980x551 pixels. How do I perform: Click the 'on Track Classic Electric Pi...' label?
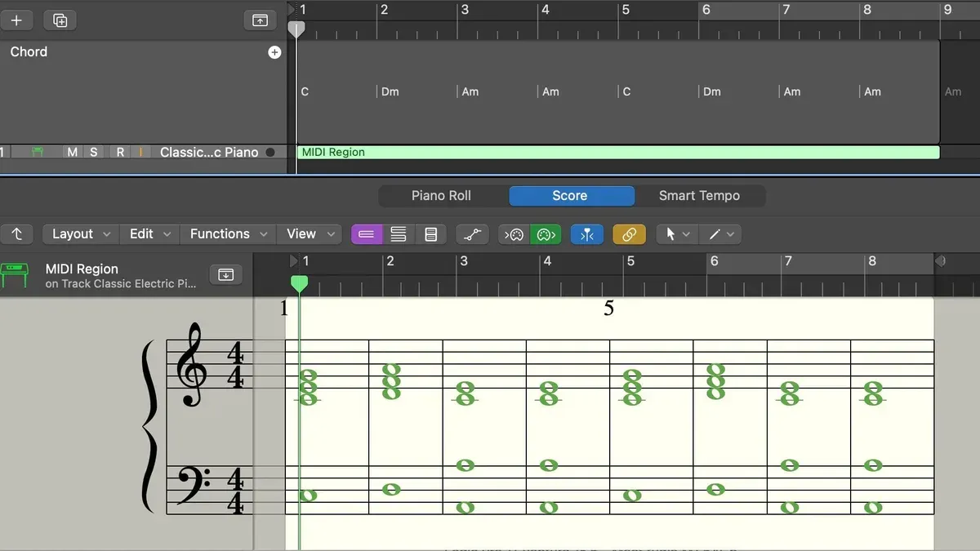pos(121,284)
